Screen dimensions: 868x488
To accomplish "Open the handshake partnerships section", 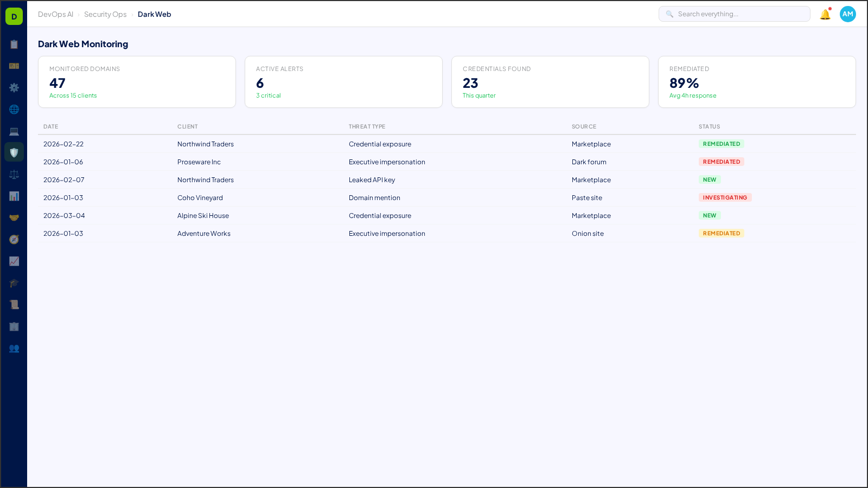I will [14, 217].
